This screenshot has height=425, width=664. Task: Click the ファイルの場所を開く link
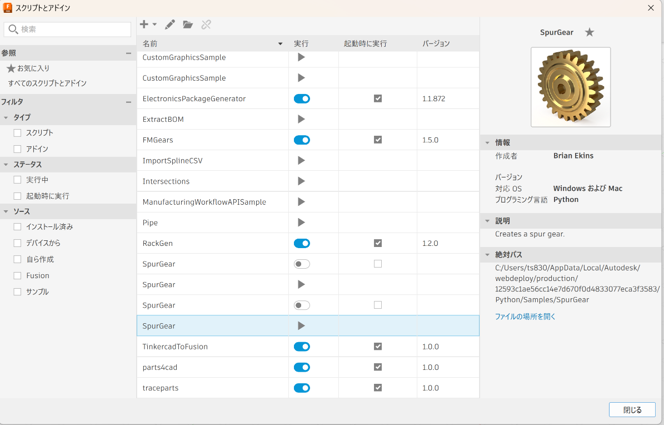click(x=525, y=316)
